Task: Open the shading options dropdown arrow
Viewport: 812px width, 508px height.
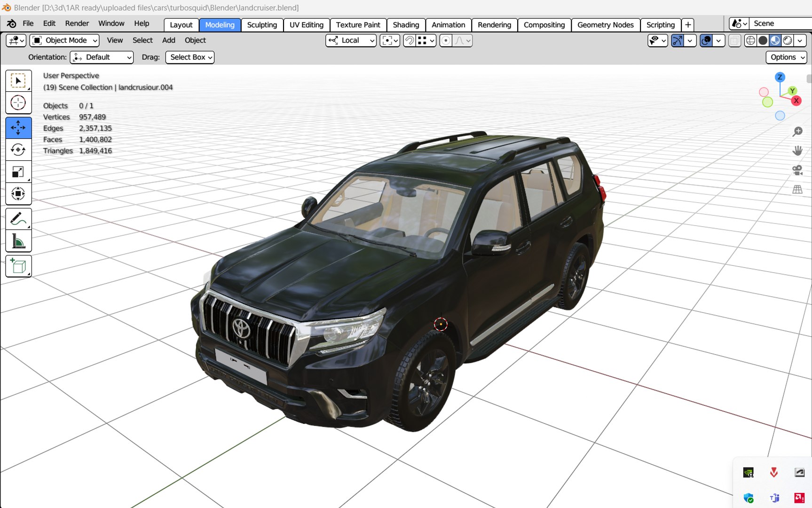Action: click(x=800, y=40)
